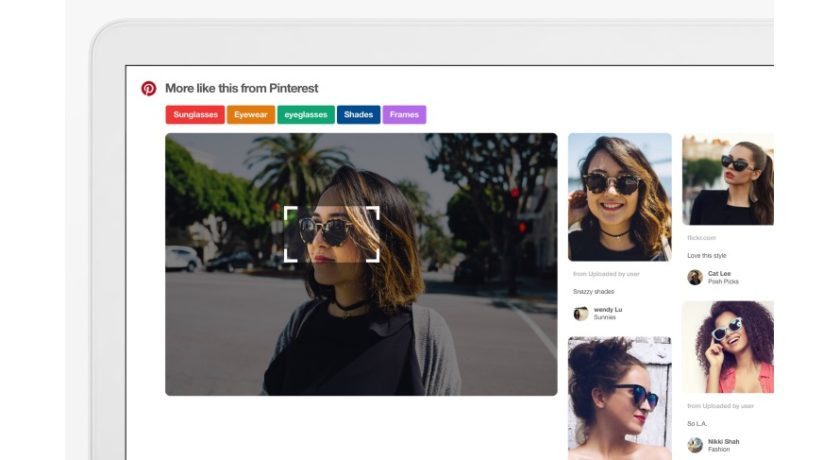The width and height of the screenshot is (840, 460).
Task: Open the flickr.com source link
Action: (x=701, y=238)
